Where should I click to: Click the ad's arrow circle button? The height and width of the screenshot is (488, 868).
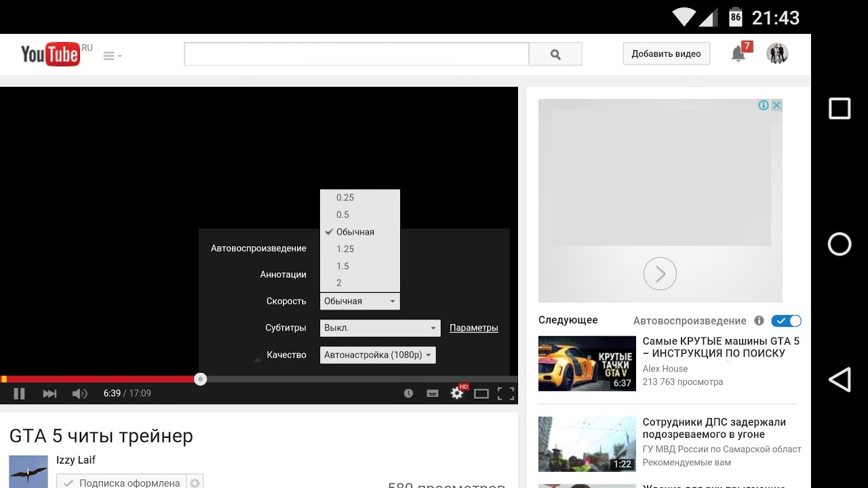(x=660, y=274)
